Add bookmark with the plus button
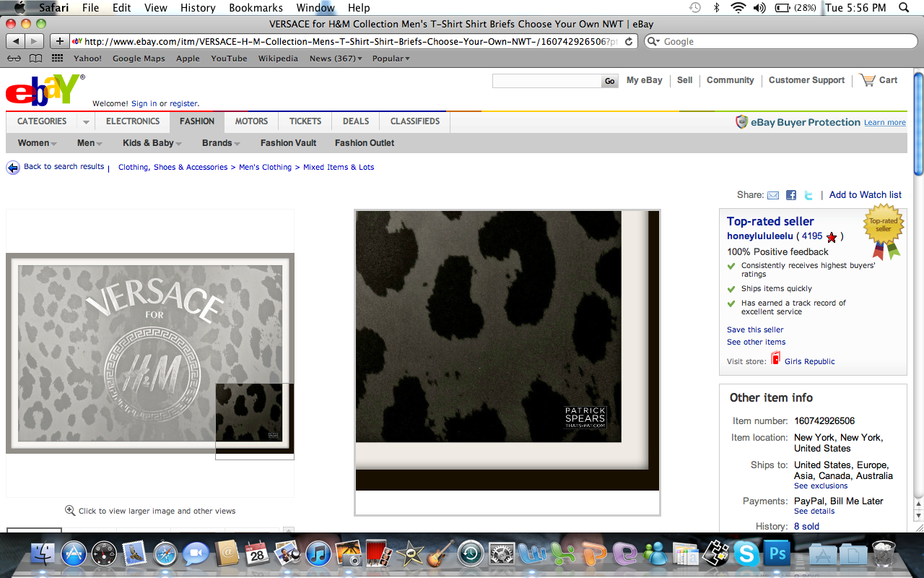 coord(60,41)
